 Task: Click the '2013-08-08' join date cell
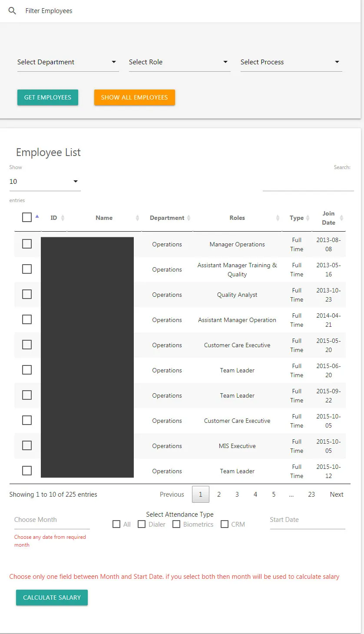pos(329,245)
